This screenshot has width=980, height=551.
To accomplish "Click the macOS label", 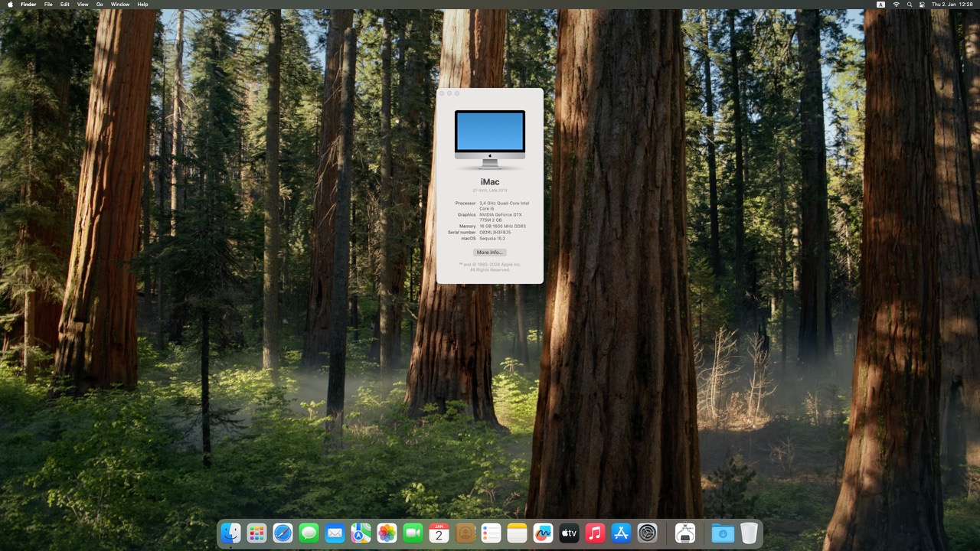I will [x=469, y=239].
